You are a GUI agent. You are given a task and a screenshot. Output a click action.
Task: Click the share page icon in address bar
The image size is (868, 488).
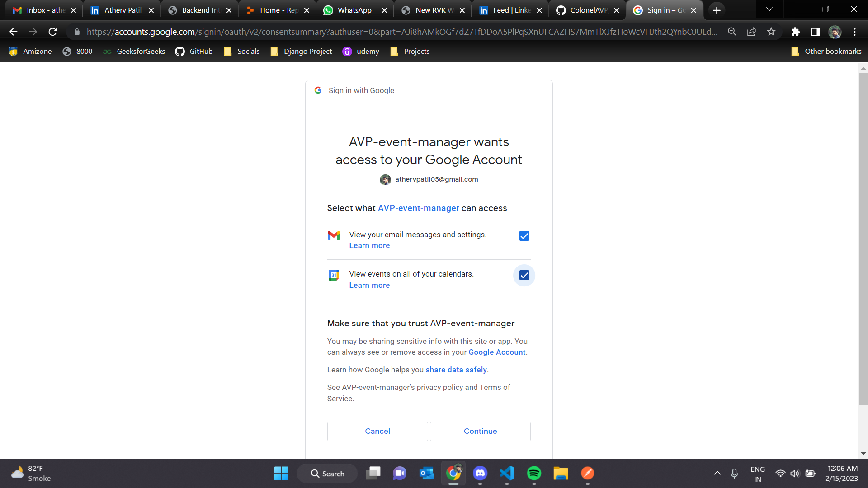752,32
